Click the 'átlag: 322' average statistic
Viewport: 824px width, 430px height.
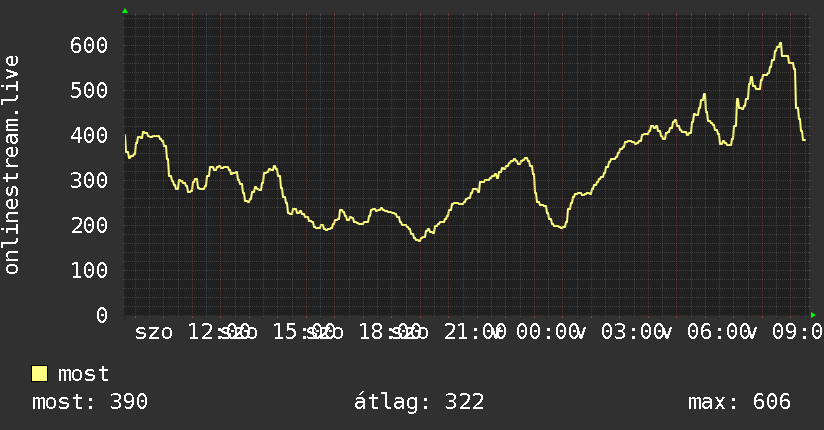point(419,402)
